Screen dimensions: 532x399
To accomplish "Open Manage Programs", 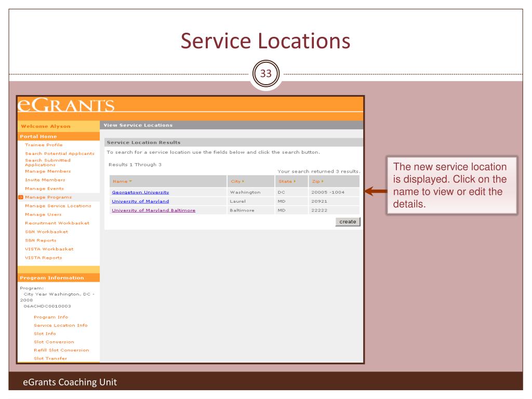I will point(48,197).
